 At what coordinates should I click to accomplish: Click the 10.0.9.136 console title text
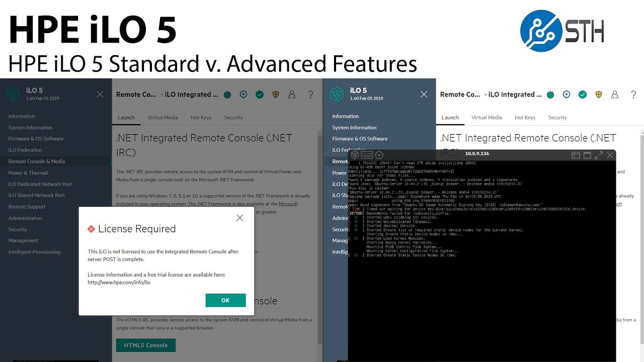coord(477,154)
